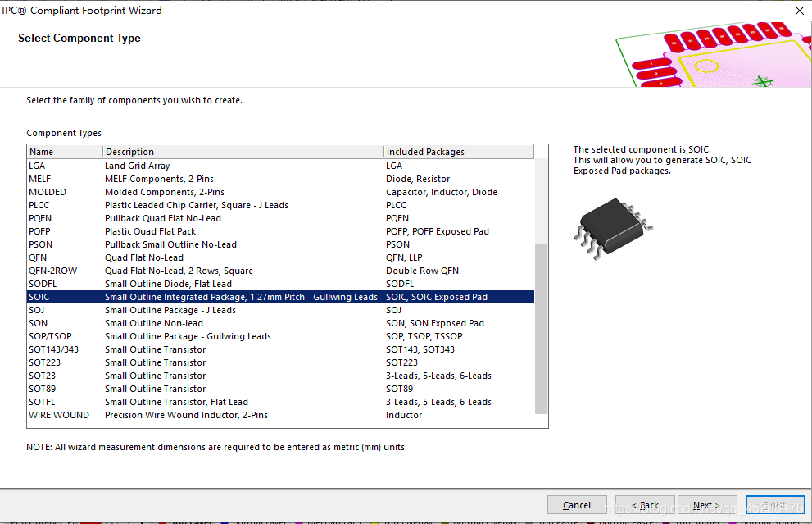Screen dimensions: 812x524
Task: Sort by the Name column header
Action: pos(64,152)
